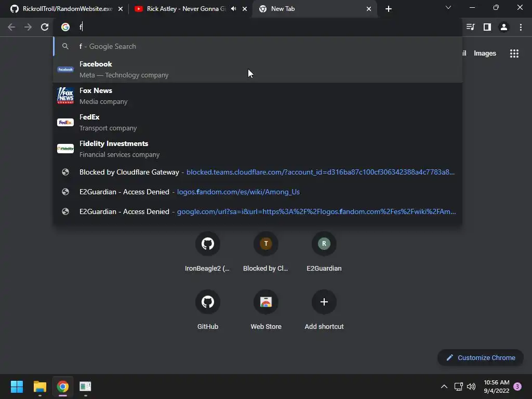532x399 pixels.
Task: Reload the current page
Action: 45,27
